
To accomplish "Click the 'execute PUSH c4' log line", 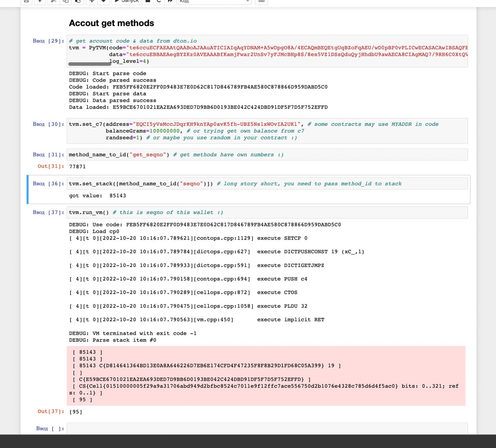I will point(188,279).
